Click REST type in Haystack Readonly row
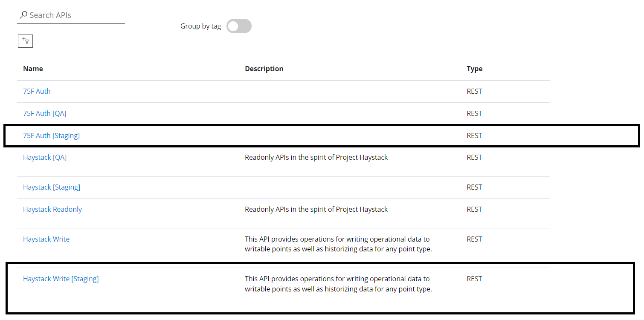 (x=474, y=209)
